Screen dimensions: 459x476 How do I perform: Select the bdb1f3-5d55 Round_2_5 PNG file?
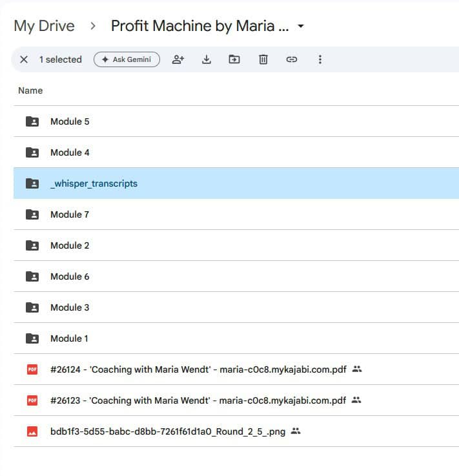(236, 431)
